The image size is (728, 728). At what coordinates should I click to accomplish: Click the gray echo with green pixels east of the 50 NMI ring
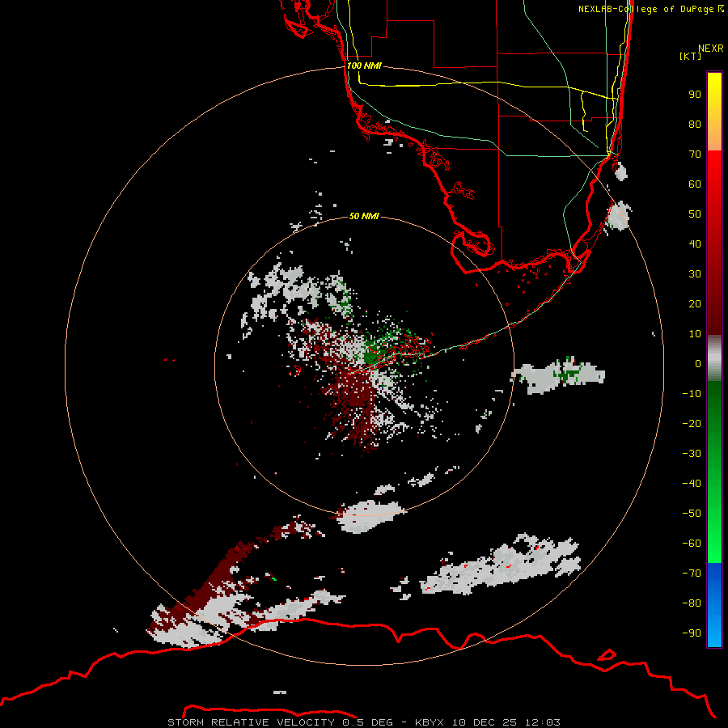(x=559, y=375)
